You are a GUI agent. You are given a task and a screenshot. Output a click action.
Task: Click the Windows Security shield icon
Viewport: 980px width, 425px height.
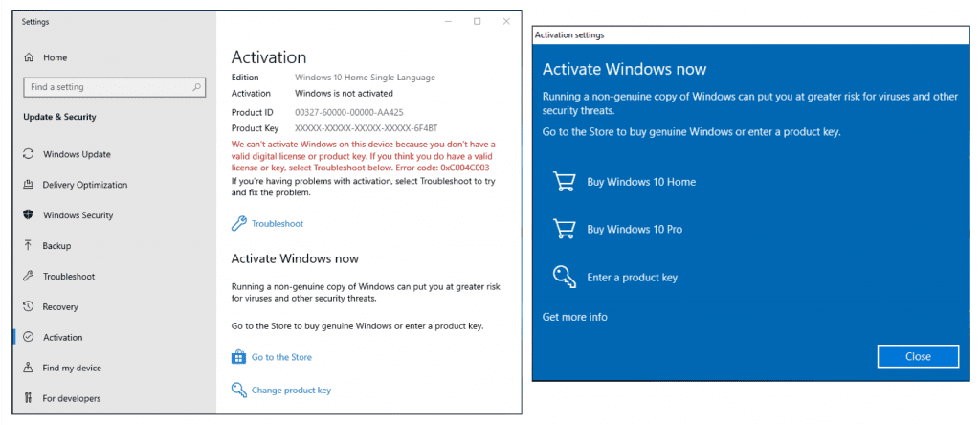(28, 215)
